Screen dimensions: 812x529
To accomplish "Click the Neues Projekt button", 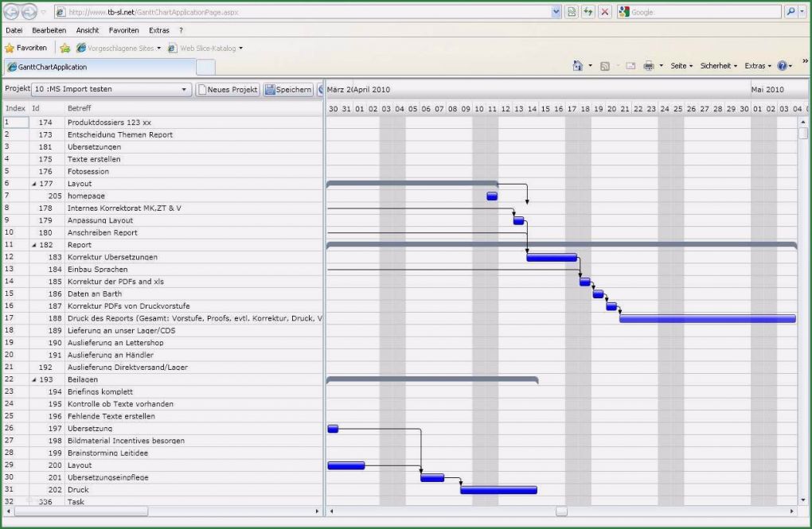I will pyautogui.click(x=227, y=90).
